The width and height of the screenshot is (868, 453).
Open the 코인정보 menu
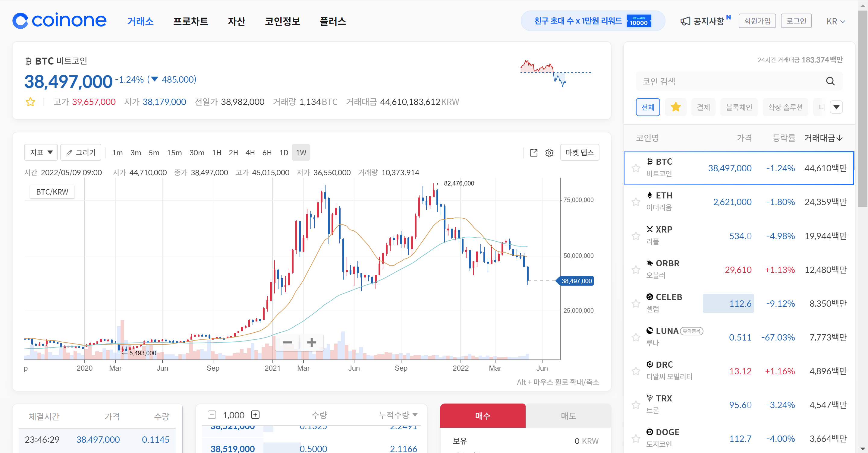click(282, 21)
